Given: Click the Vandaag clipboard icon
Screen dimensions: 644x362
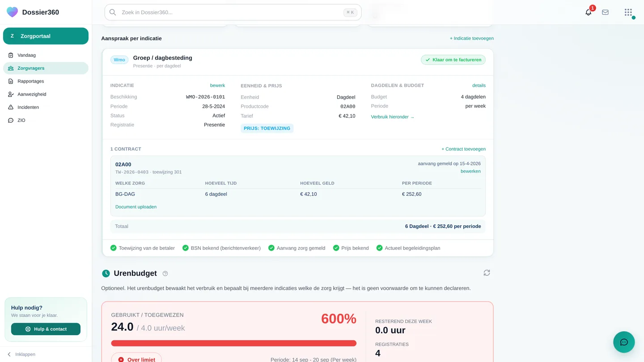Looking at the screenshot, I should tap(11, 55).
